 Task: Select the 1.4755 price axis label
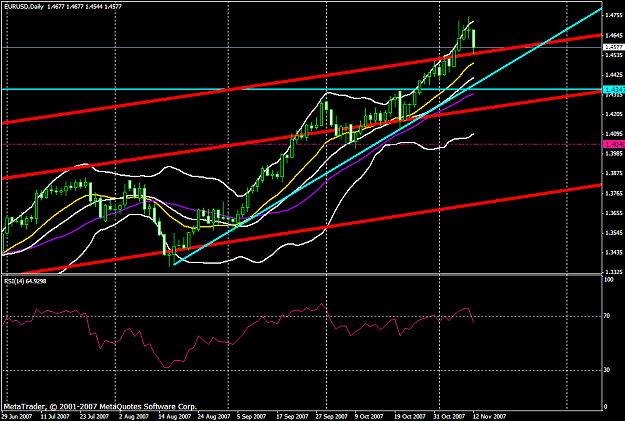pyautogui.click(x=614, y=16)
